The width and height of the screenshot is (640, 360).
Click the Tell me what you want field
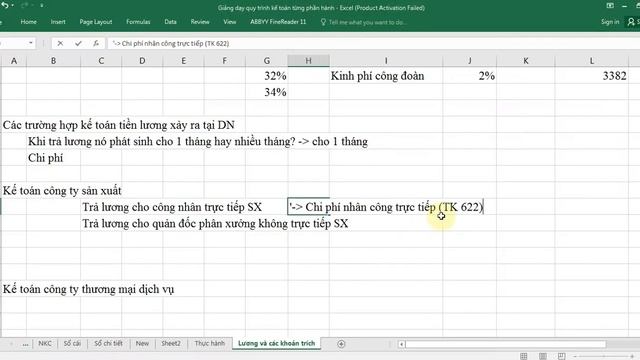(x=367, y=22)
